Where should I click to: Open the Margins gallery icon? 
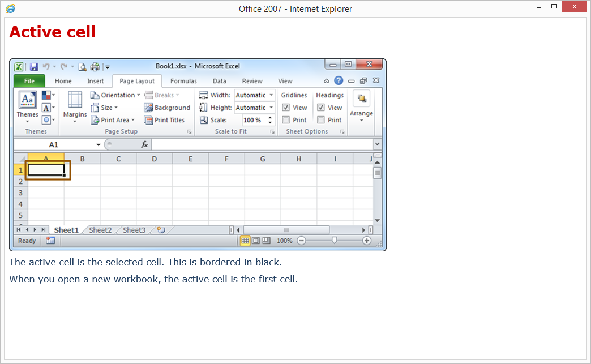coord(75,104)
